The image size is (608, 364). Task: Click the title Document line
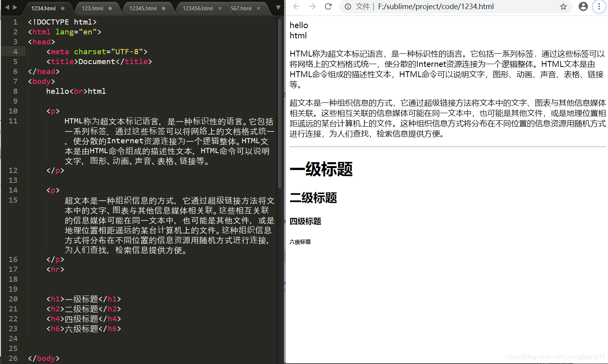(99, 62)
